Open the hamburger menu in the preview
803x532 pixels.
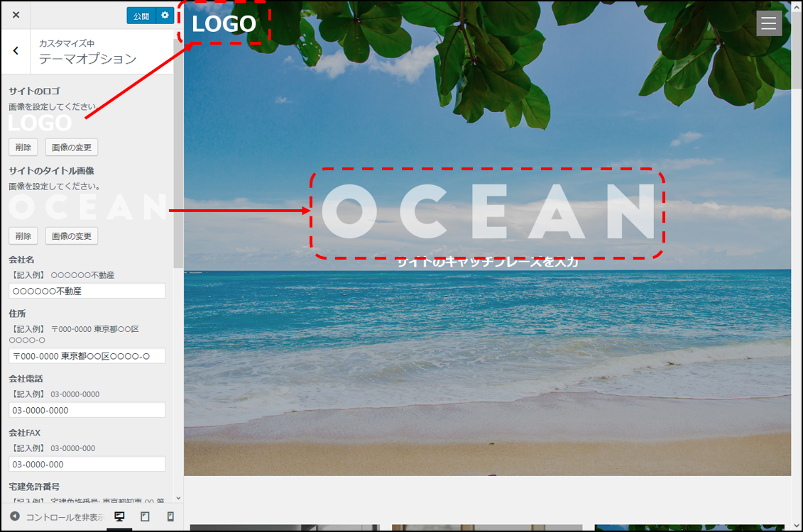point(769,23)
